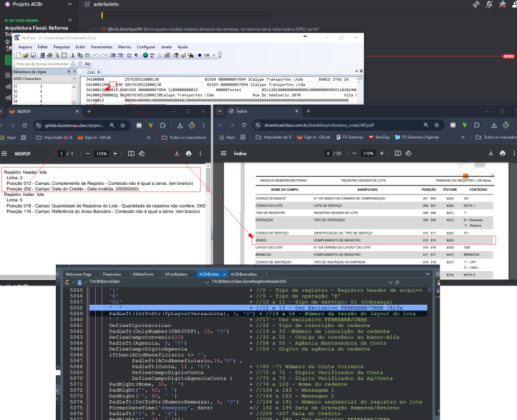This screenshot has height=420, width=517.
Task: Click TextPad print icon
Action: (x=50, y=55)
